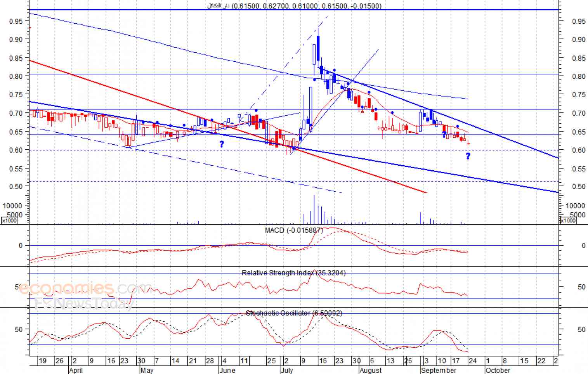The height and width of the screenshot is (374, 588).
Task: Click the date tick labeled 19
Action: point(43,361)
